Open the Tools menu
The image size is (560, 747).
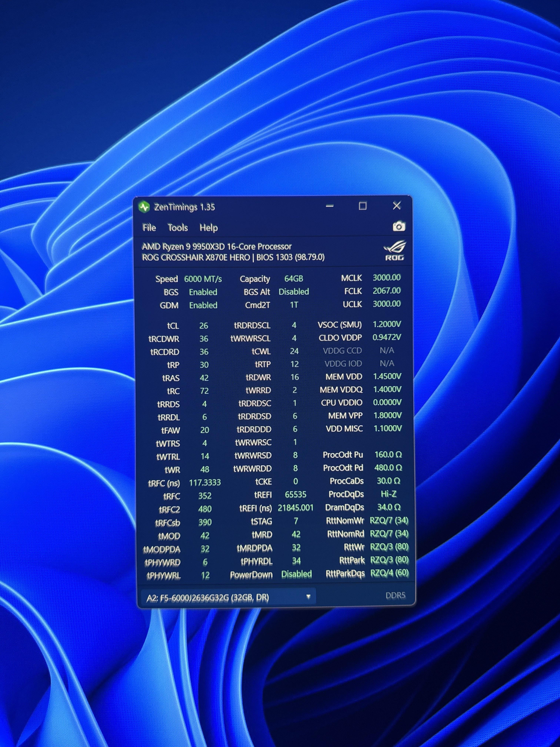tap(178, 228)
